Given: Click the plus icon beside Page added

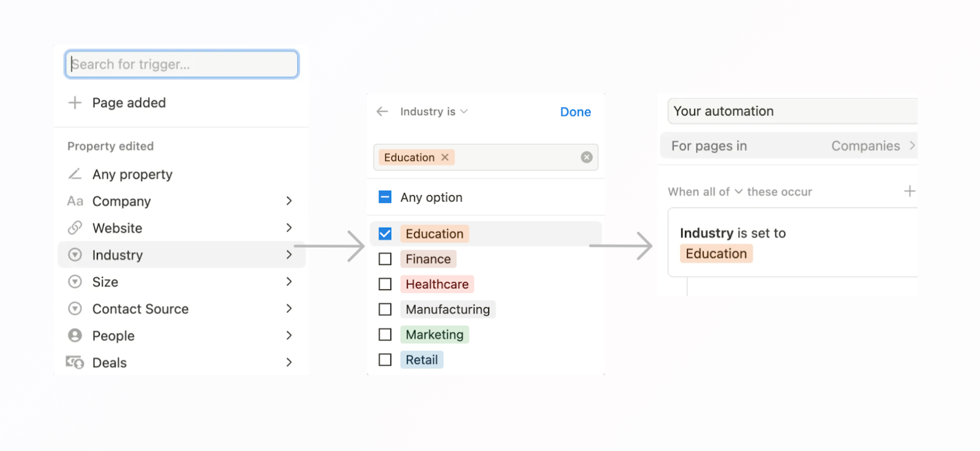Looking at the screenshot, I should [75, 103].
